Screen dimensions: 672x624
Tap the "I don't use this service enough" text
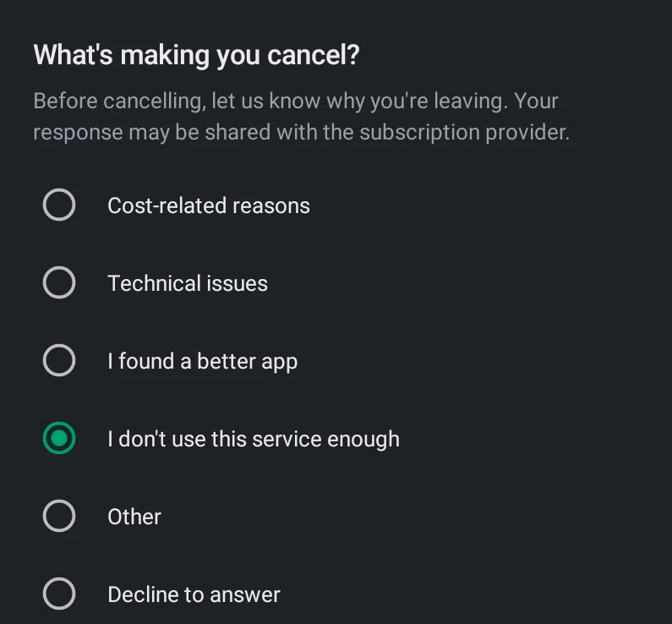point(253,439)
